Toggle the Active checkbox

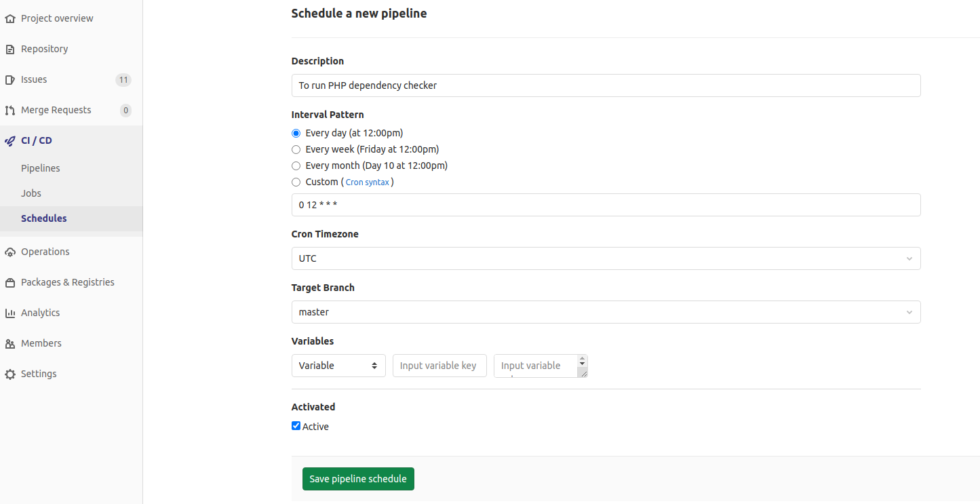pos(296,426)
